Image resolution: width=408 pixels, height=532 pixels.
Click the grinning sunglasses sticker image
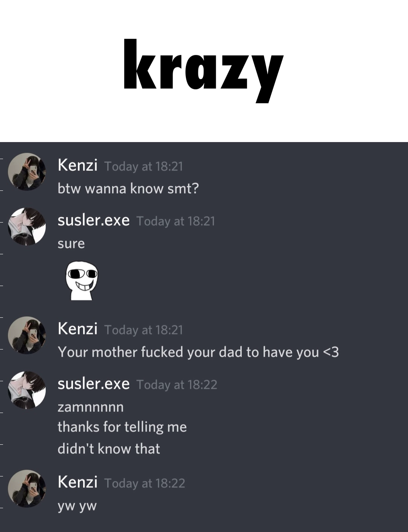(82, 280)
